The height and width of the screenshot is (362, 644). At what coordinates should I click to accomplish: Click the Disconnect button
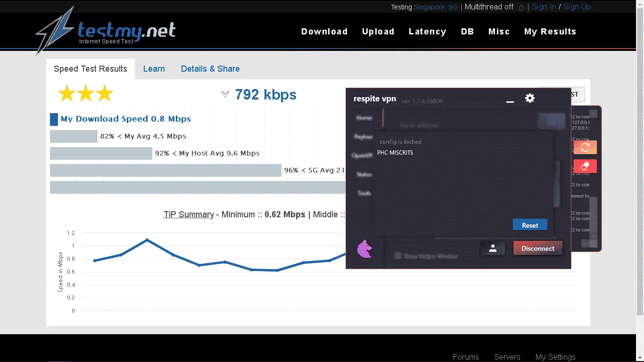538,248
